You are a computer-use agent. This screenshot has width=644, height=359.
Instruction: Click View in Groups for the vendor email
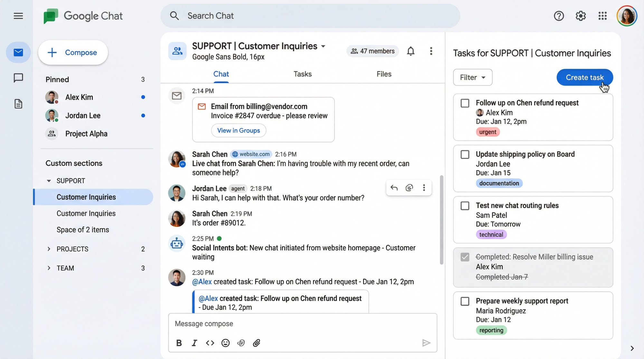[x=238, y=130]
